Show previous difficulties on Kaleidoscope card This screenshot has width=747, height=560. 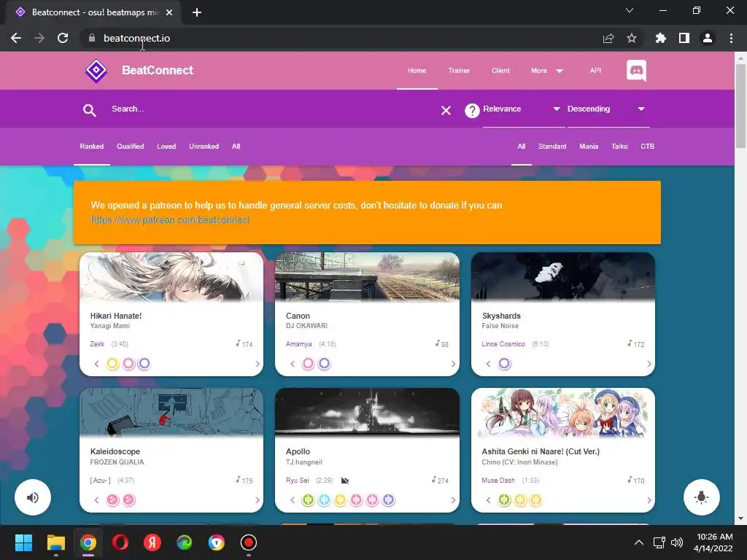(x=97, y=500)
